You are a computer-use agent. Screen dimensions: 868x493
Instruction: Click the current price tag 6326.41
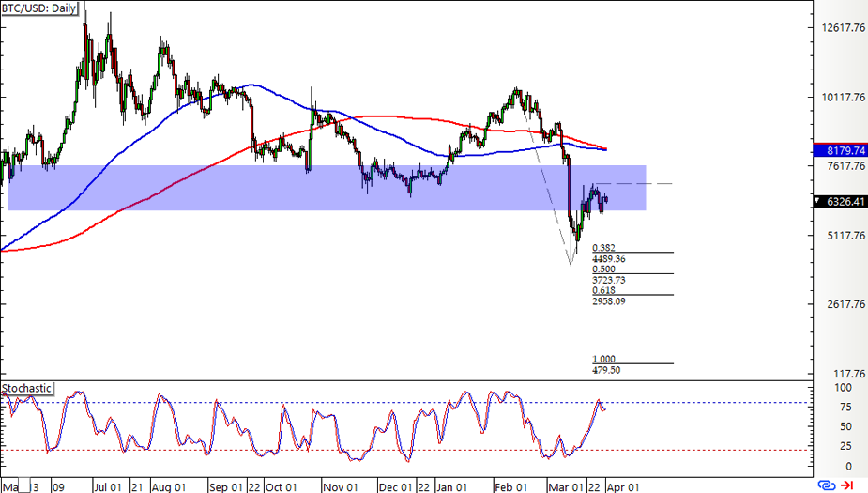click(841, 201)
